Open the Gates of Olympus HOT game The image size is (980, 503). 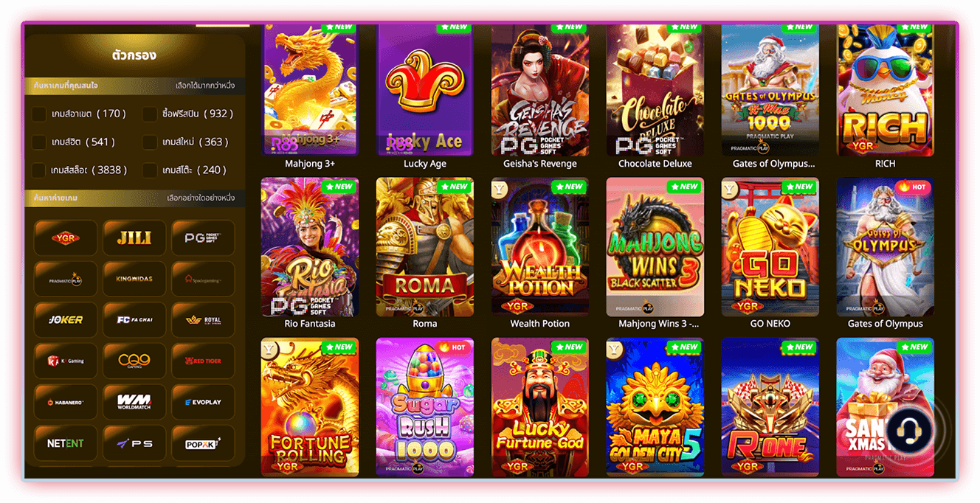click(x=885, y=246)
